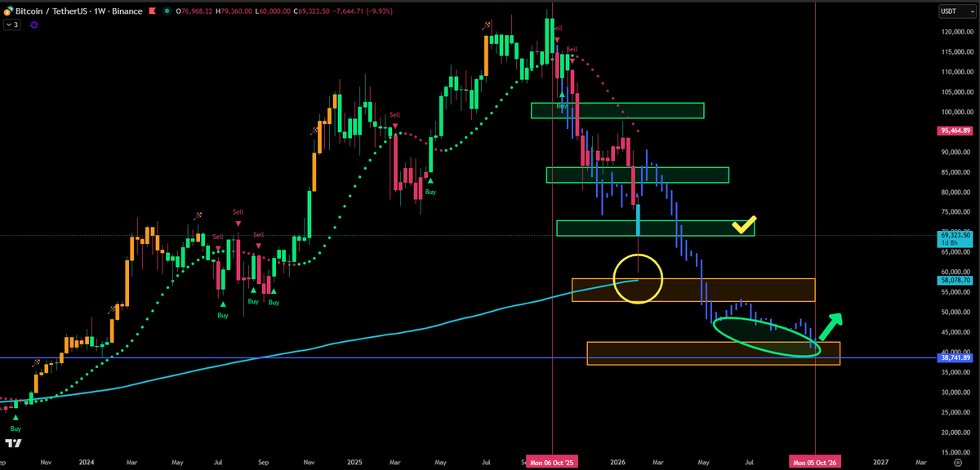
Task: Click the 38,741.89 horizontal line price label
Action: tap(956, 357)
